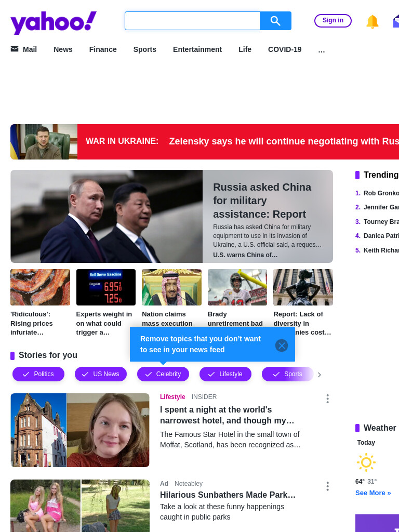Click the Lifestyle category label on hotel story

[x=172, y=396]
